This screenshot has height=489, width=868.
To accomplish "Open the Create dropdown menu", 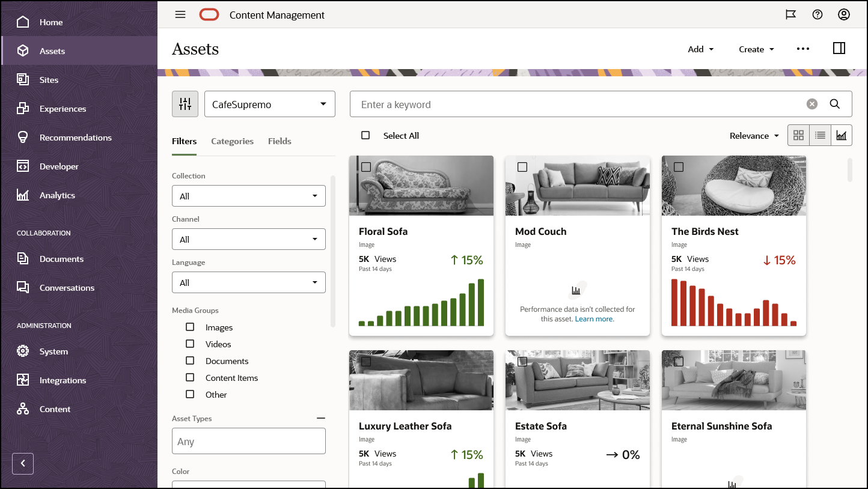I will pyautogui.click(x=757, y=49).
